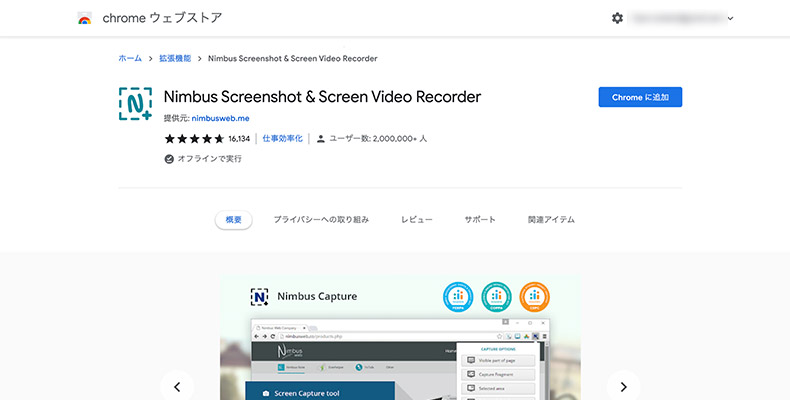
Task: Click the Nimbus Capture preview image
Action: [x=400, y=337]
